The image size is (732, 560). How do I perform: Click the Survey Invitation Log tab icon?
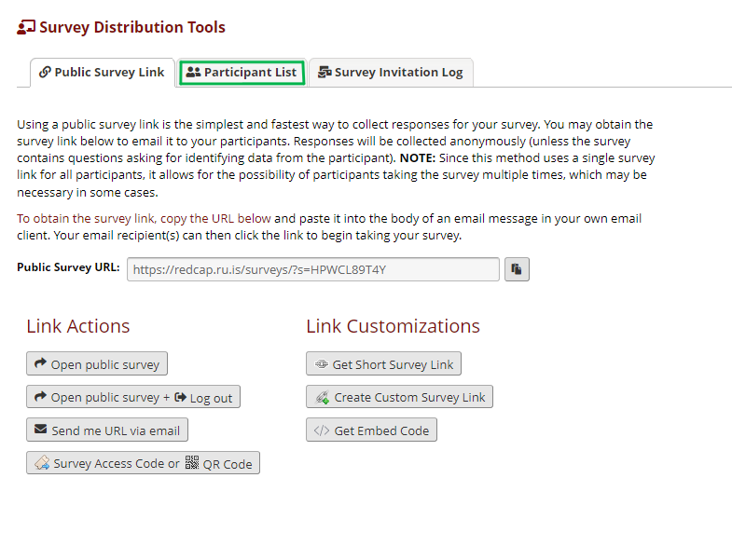coord(325,72)
